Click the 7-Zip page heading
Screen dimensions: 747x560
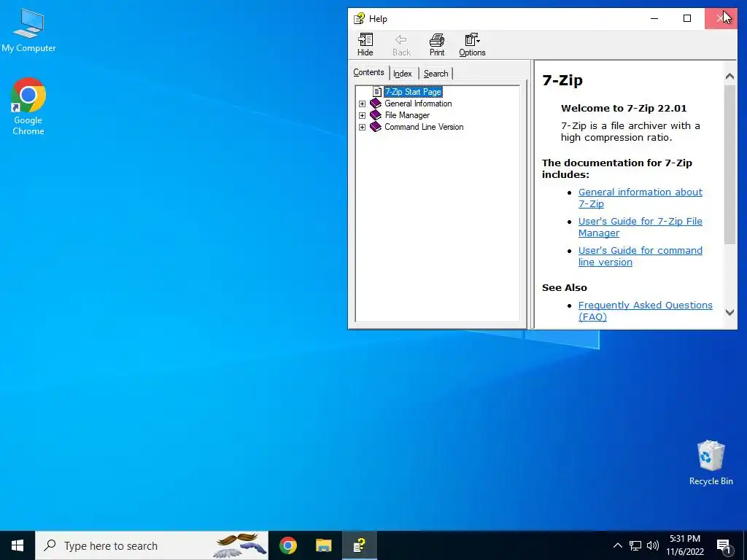562,80
